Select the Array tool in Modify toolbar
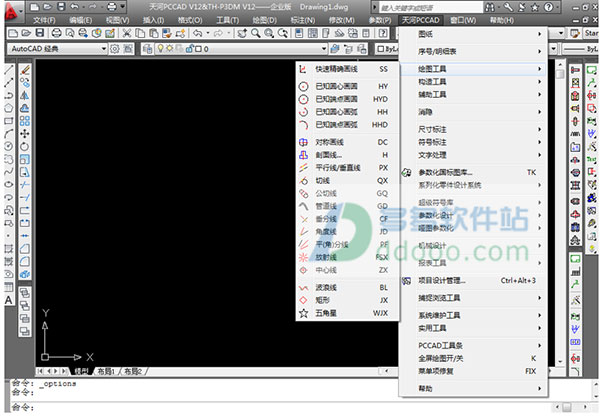Image resolution: width=600 pixels, height=417 pixels. click(25, 121)
